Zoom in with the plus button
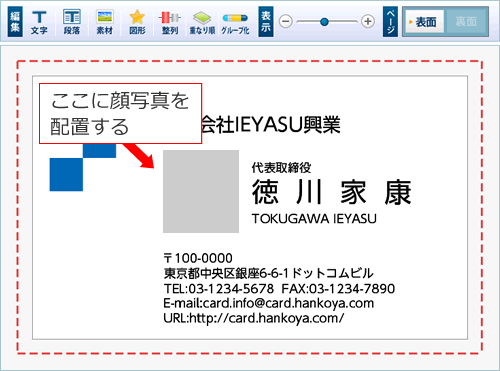This screenshot has width=500, height=371. [x=368, y=22]
